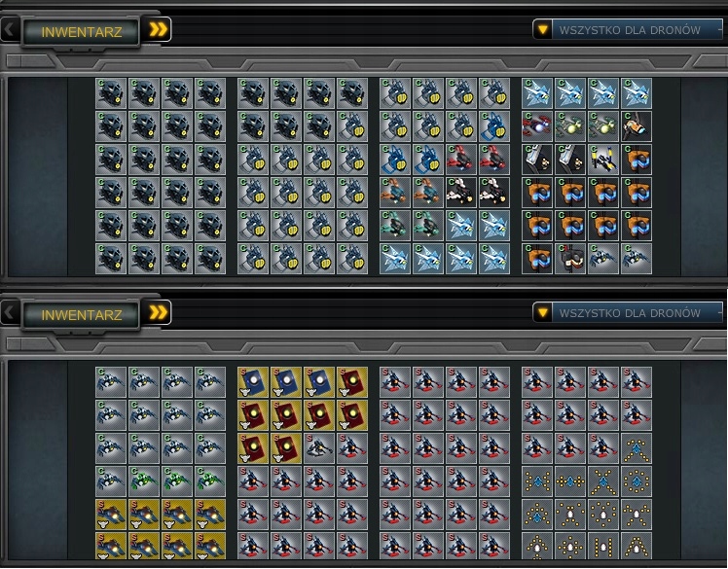Select left orange-and-teal drone design
728x569 pixels.
tap(394, 193)
